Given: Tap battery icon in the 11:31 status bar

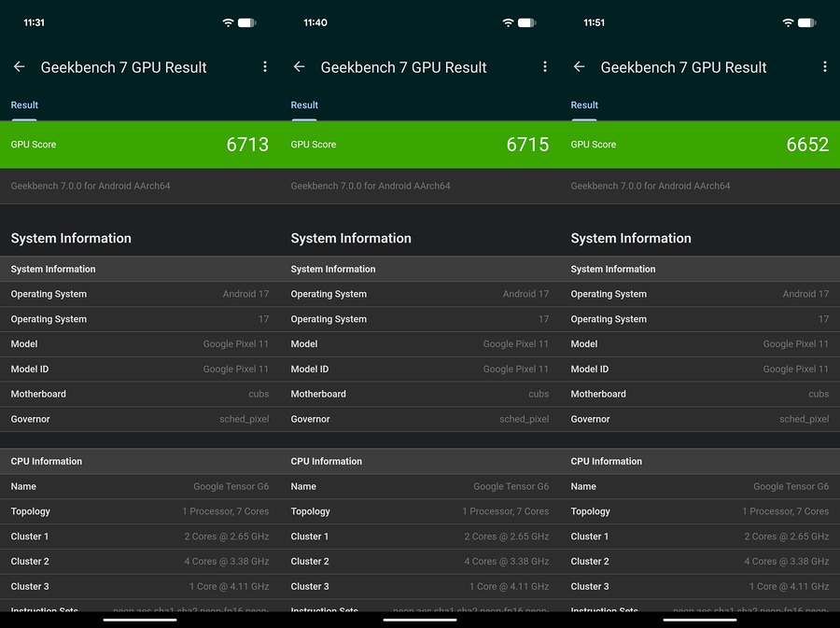Looking at the screenshot, I should pos(247,22).
